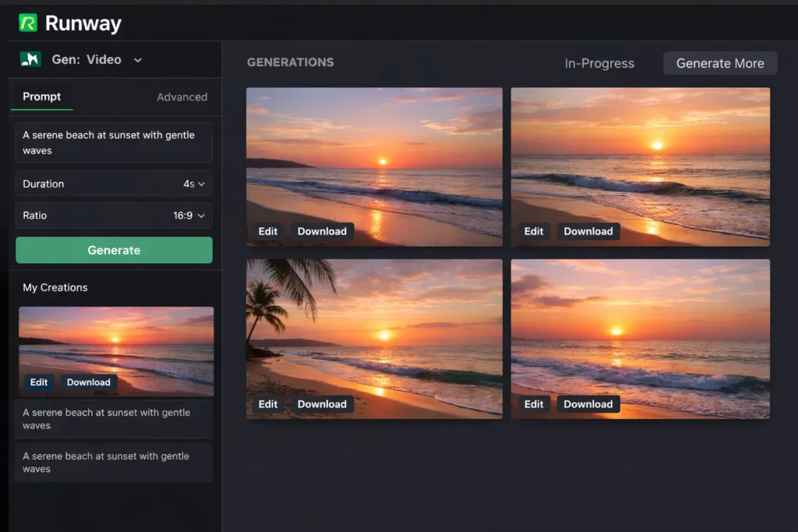
Task: View In-Progress generations
Action: point(599,63)
